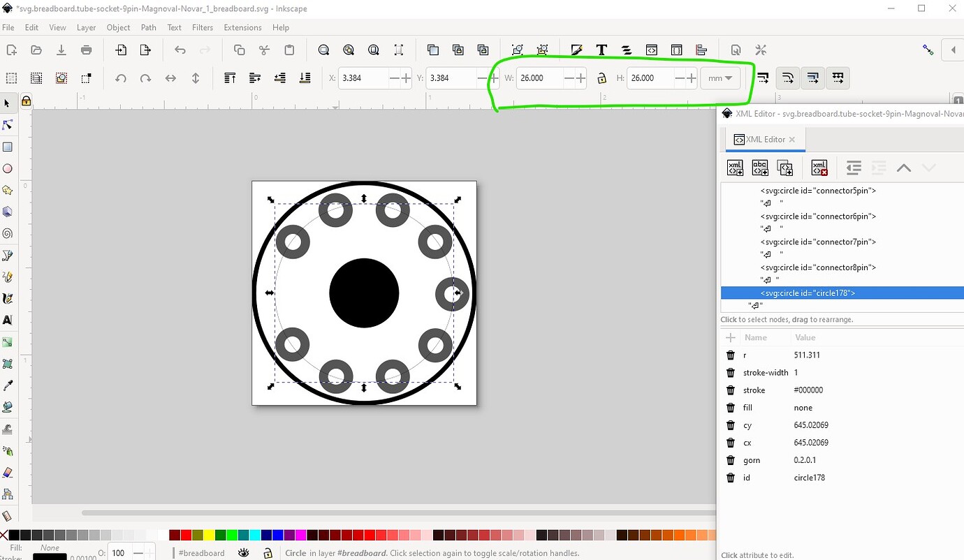The width and height of the screenshot is (964, 560).
Task: Toggle moving patterns along with objects
Action: (x=838, y=78)
